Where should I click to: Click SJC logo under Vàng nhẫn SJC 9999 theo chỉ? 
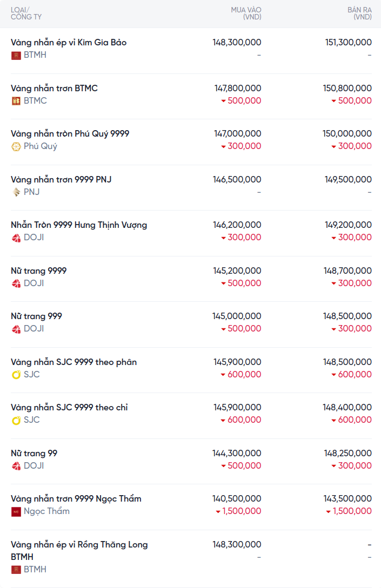pos(16,420)
